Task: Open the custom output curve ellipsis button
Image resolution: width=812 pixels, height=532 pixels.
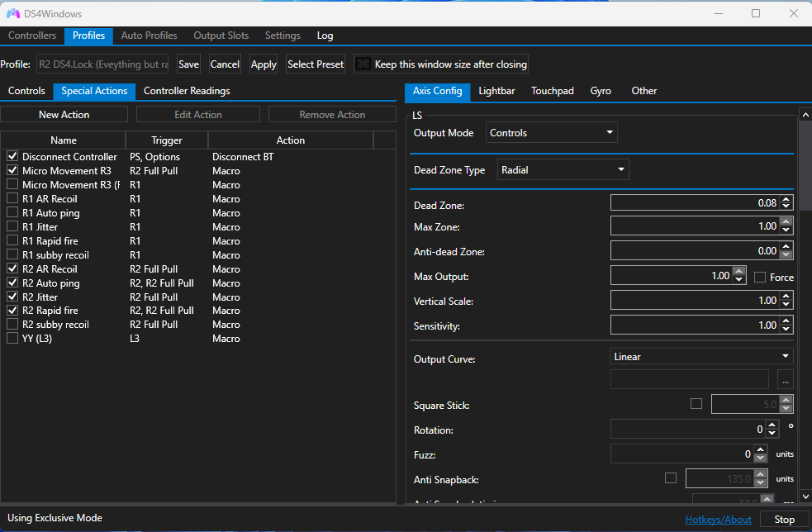Action: (x=785, y=380)
